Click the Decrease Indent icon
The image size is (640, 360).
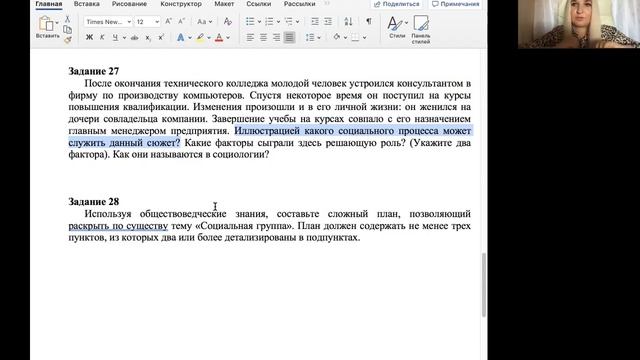(315, 21)
